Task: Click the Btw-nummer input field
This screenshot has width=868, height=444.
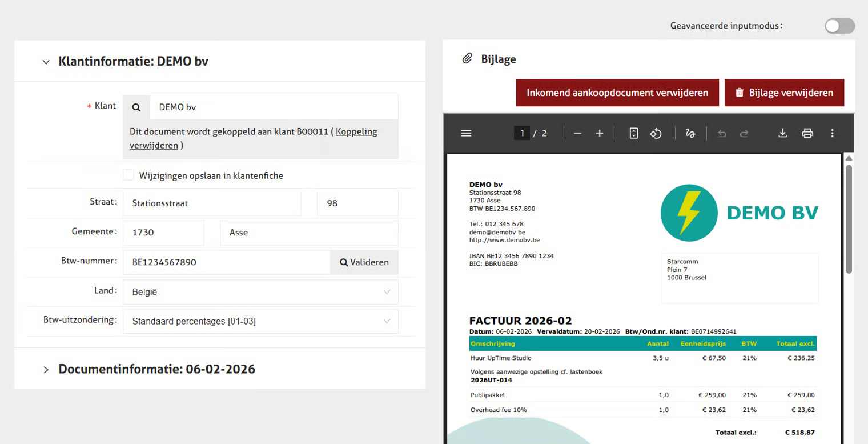Action: click(227, 262)
